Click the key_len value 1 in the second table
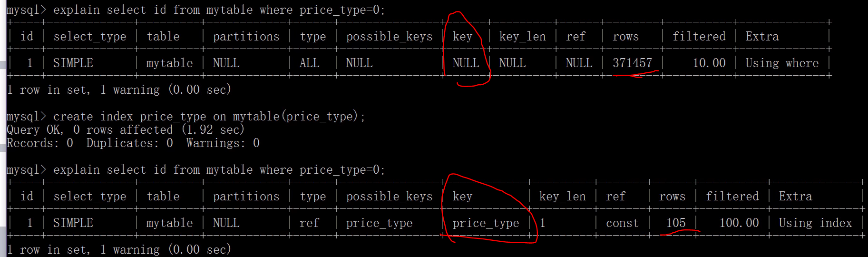The image size is (868, 257). coord(543,223)
